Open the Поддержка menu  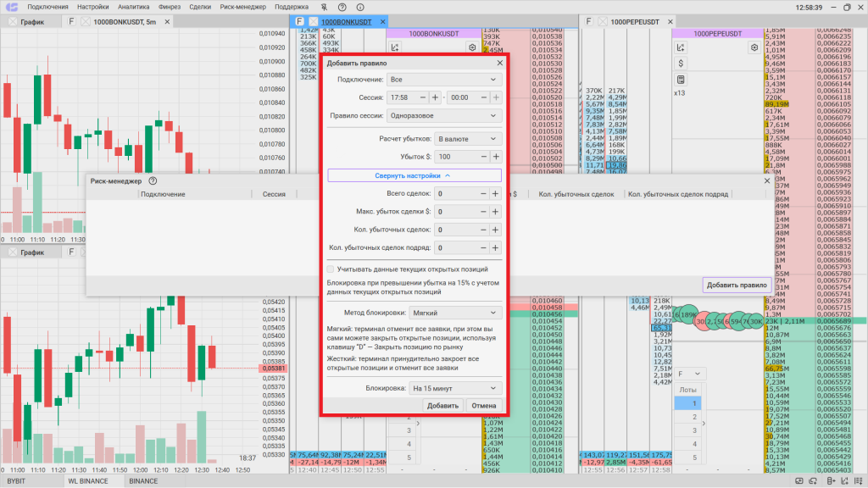tap(292, 7)
